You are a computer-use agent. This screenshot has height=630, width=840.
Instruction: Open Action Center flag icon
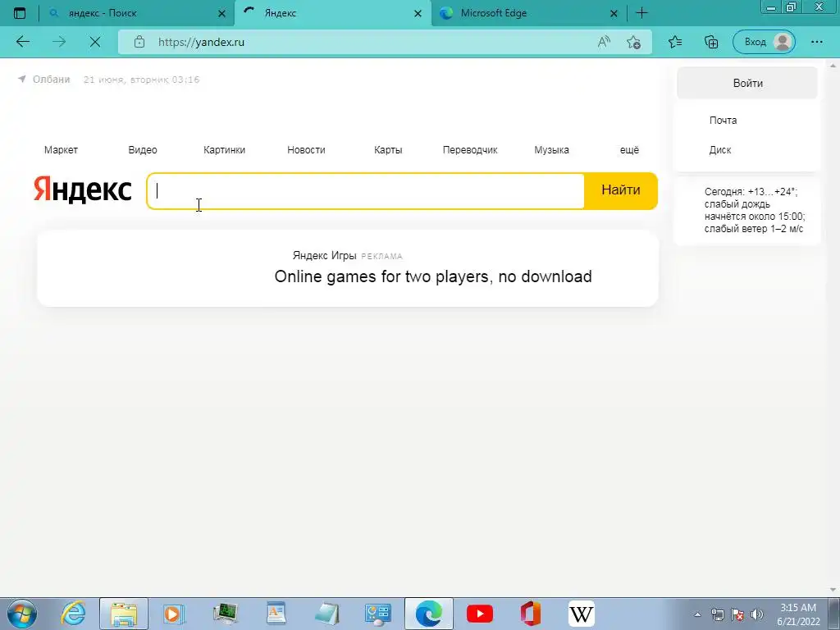[737, 614]
